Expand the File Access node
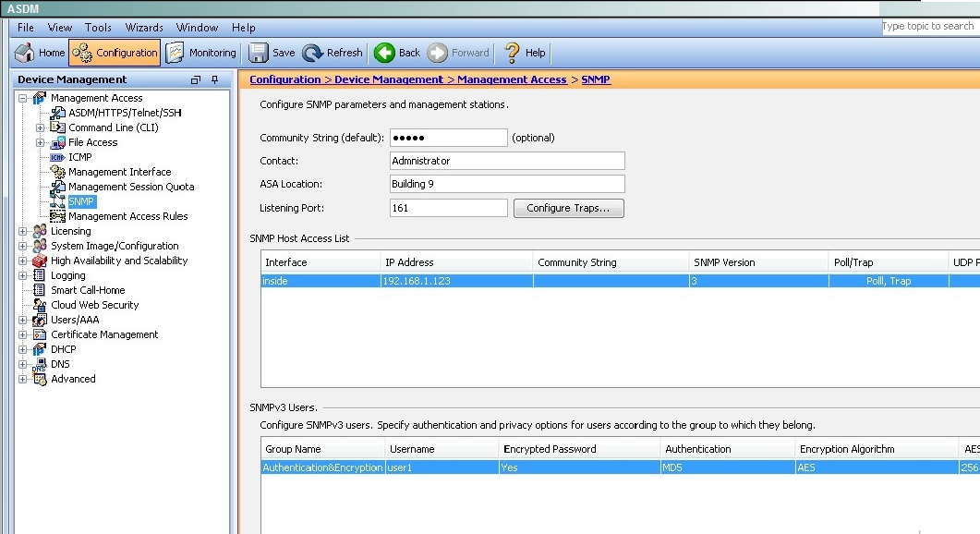Image resolution: width=980 pixels, height=534 pixels. point(40,142)
